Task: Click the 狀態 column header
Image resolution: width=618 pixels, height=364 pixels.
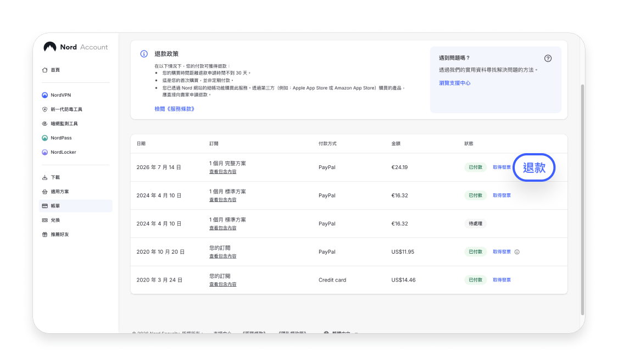Action: (x=469, y=143)
